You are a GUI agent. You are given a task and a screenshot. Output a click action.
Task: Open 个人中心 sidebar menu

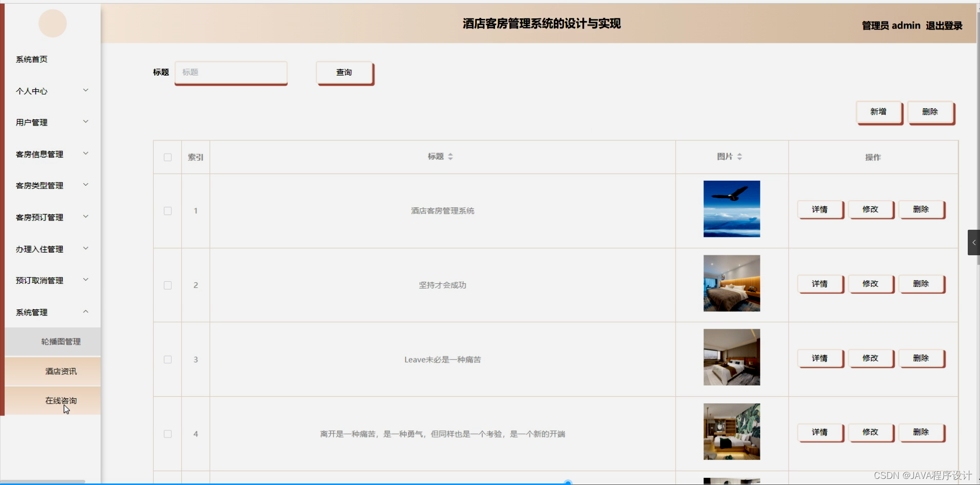[x=32, y=91]
